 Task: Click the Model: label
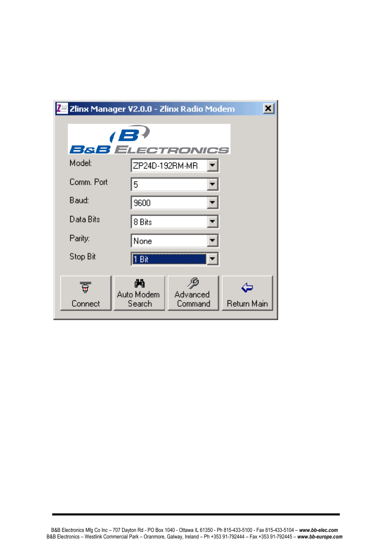[x=81, y=163]
